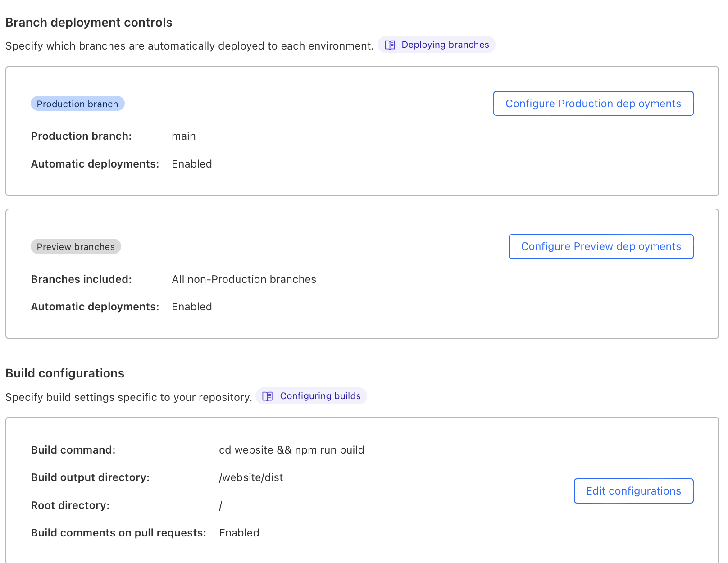Click book icon beside Configuring builds
The image size is (728, 563).
tap(268, 396)
